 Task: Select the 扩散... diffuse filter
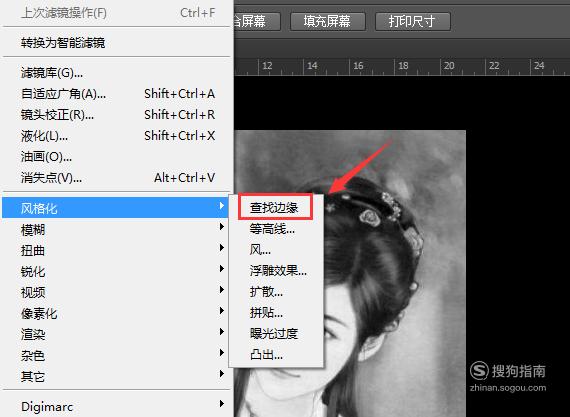point(276,292)
